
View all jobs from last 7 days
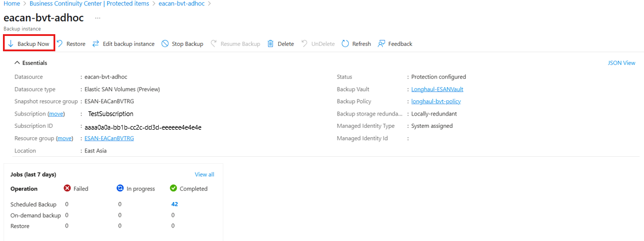pyautogui.click(x=205, y=174)
